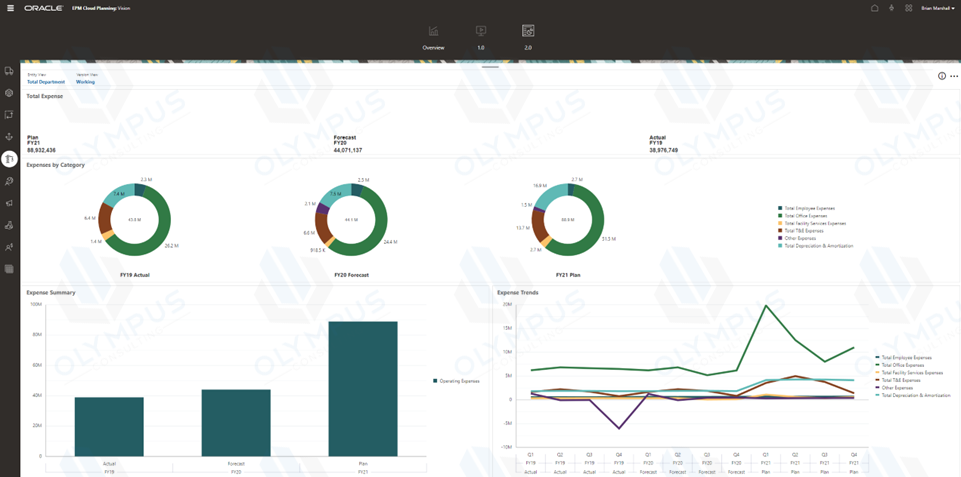The height and width of the screenshot is (477, 961).
Task: Toggle Total Depreciation & Amortization in donut legend
Action: point(815,245)
